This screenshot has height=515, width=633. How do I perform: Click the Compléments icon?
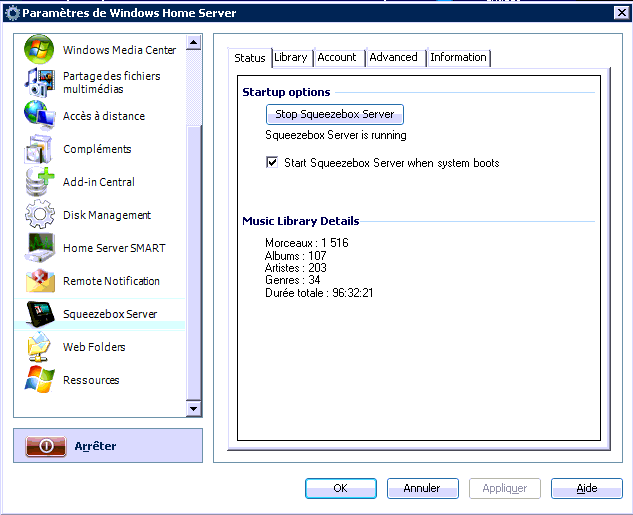(x=39, y=149)
